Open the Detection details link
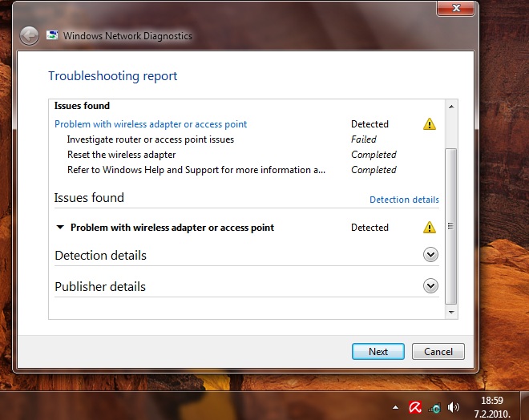The image size is (529, 420). pyautogui.click(x=404, y=200)
